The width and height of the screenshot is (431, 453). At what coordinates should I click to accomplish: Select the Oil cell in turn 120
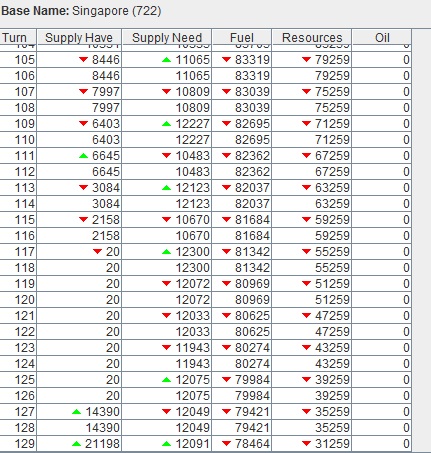coord(382,300)
